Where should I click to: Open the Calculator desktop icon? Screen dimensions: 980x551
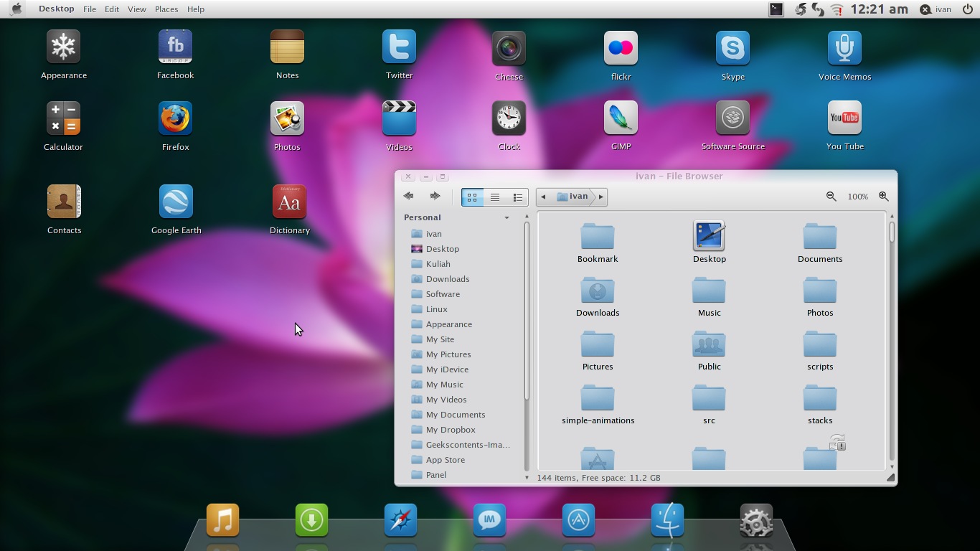tap(63, 118)
